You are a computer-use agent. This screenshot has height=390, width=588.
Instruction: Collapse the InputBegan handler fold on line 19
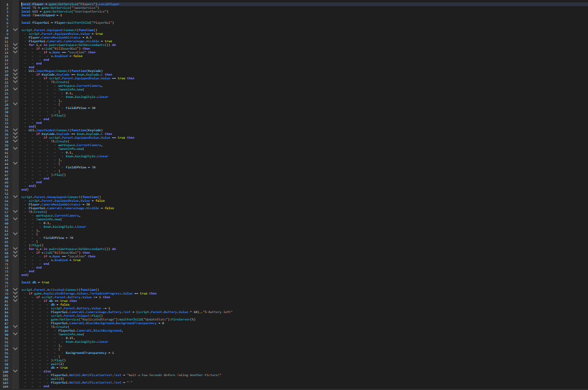pyautogui.click(x=15, y=70)
